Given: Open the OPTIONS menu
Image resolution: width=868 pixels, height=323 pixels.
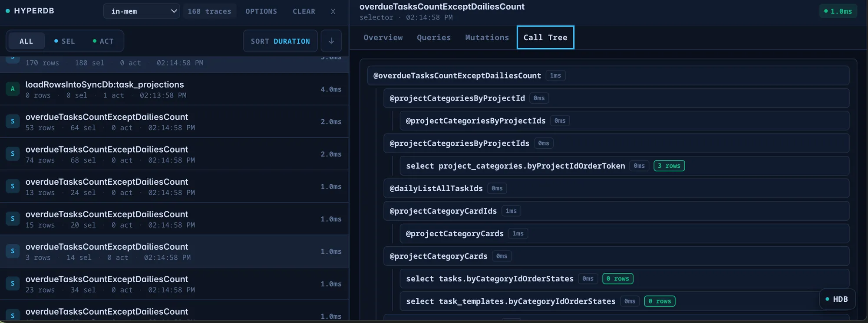Looking at the screenshot, I should (x=261, y=11).
